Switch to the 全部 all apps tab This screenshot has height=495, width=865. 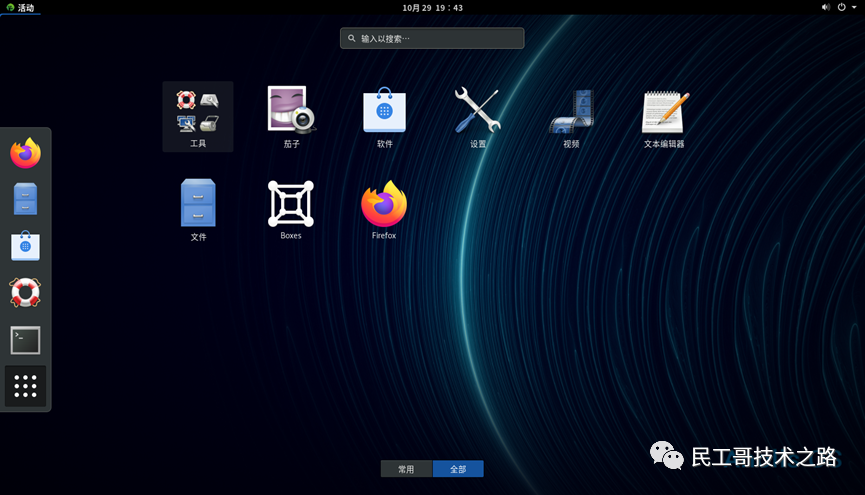[458, 469]
